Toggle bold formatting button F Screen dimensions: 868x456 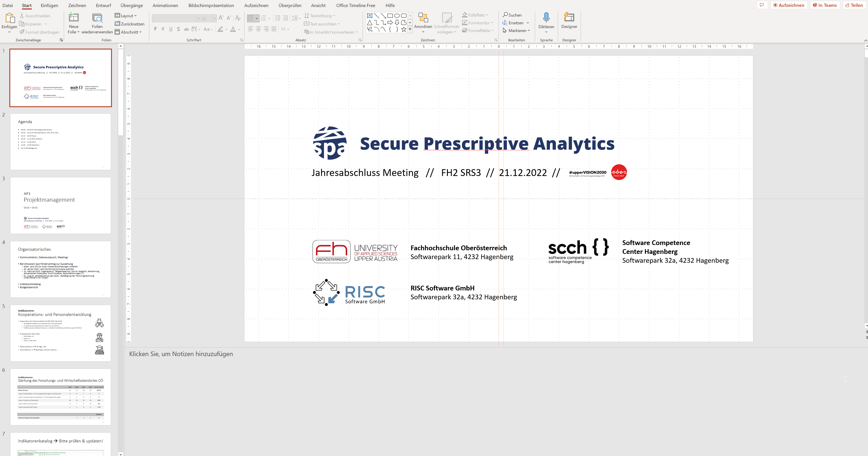155,29
